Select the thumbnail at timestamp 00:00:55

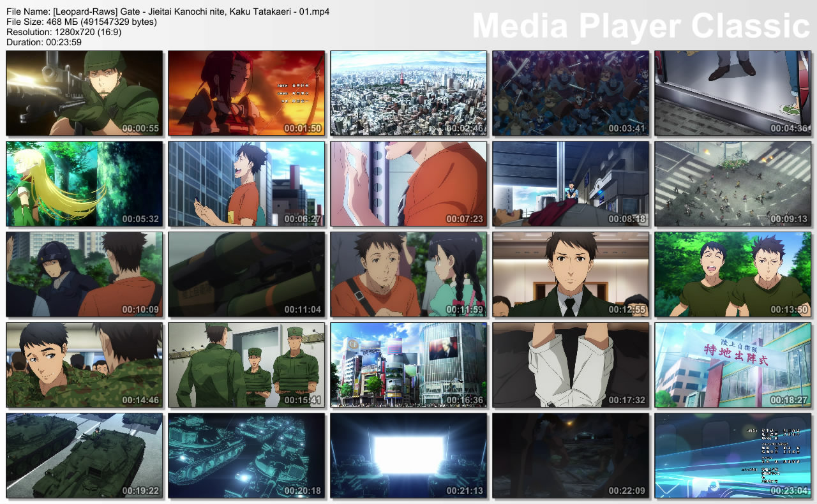[84, 93]
